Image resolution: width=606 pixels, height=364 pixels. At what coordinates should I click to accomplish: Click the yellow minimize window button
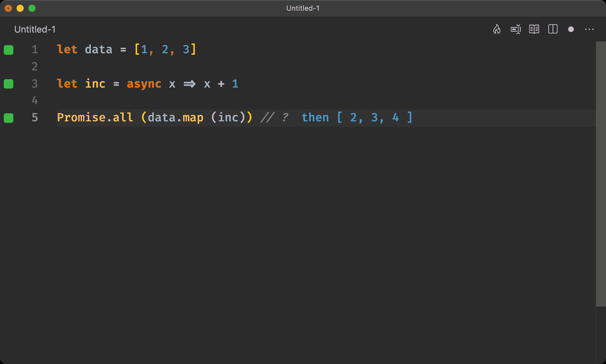[x=20, y=8]
